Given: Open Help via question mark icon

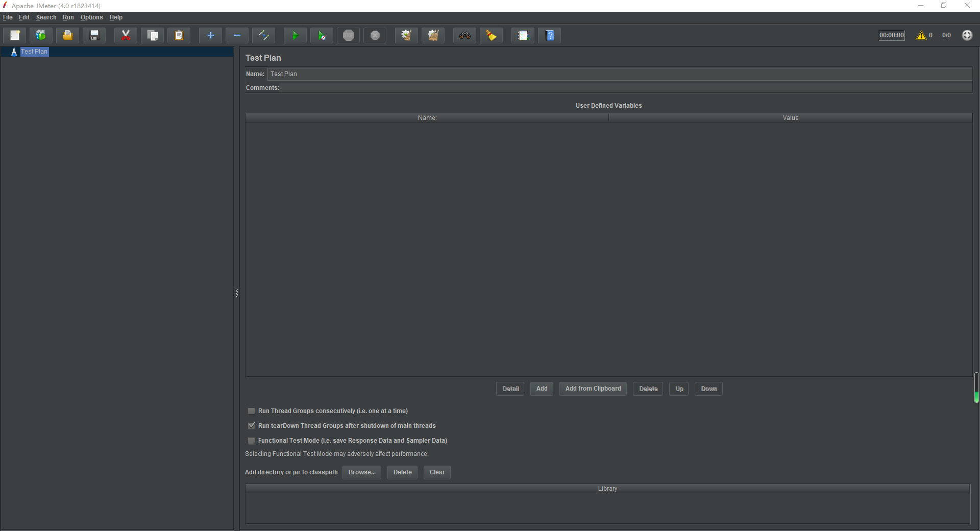Looking at the screenshot, I should point(550,35).
